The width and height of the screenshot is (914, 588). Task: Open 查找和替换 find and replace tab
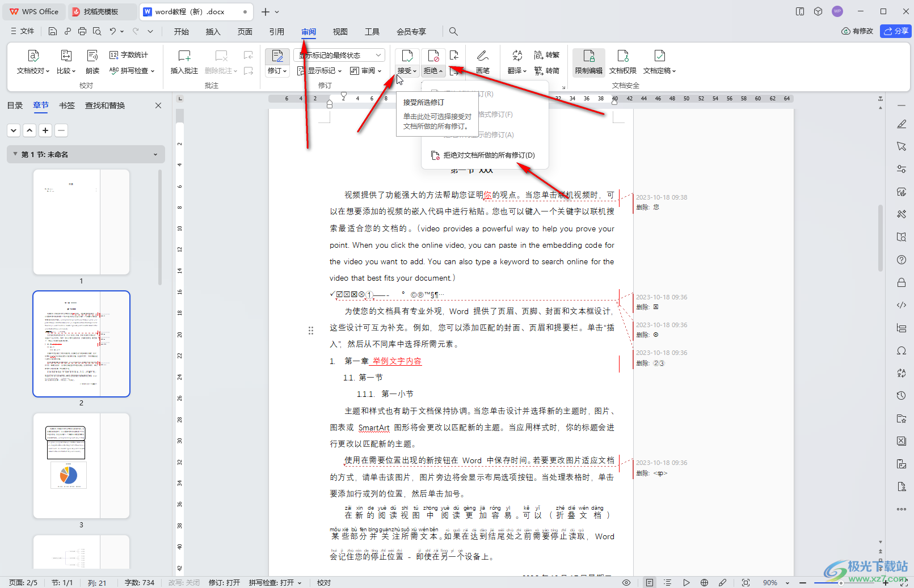pyautogui.click(x=105, y=105)
